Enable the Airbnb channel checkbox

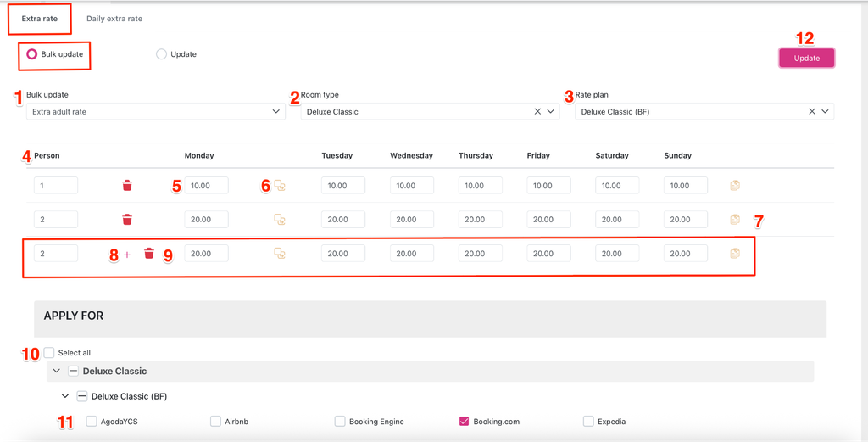click(x=215, y=422)
